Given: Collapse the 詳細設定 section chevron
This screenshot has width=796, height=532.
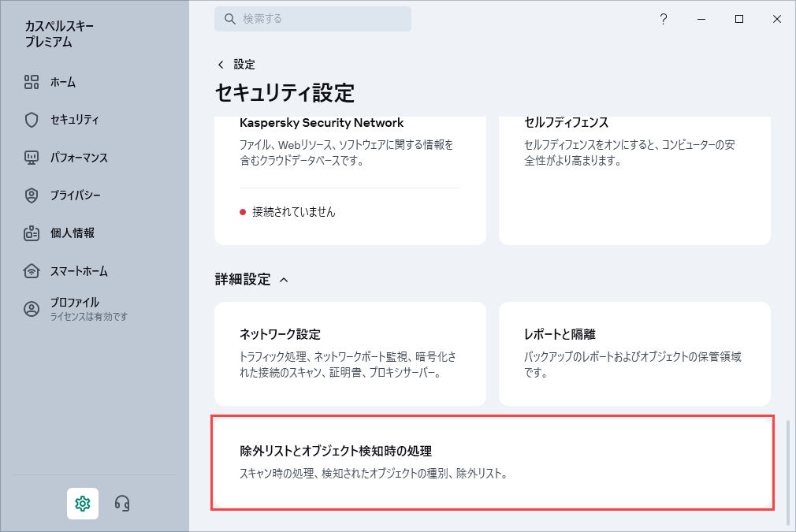Looking at the screenshot, I should pyautogui.click(x=284, y=280).
